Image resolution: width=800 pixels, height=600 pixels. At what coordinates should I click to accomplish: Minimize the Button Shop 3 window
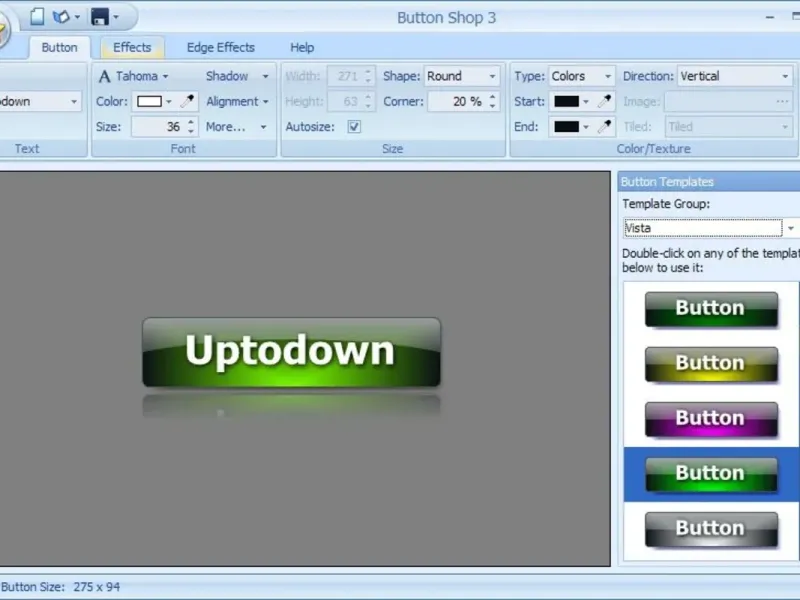point(770,17)
